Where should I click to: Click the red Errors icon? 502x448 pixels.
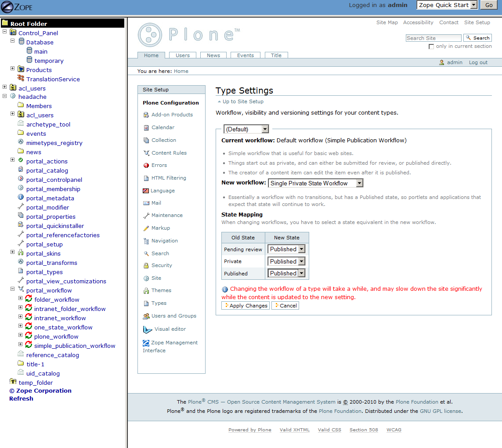click(x=146, y=165)
